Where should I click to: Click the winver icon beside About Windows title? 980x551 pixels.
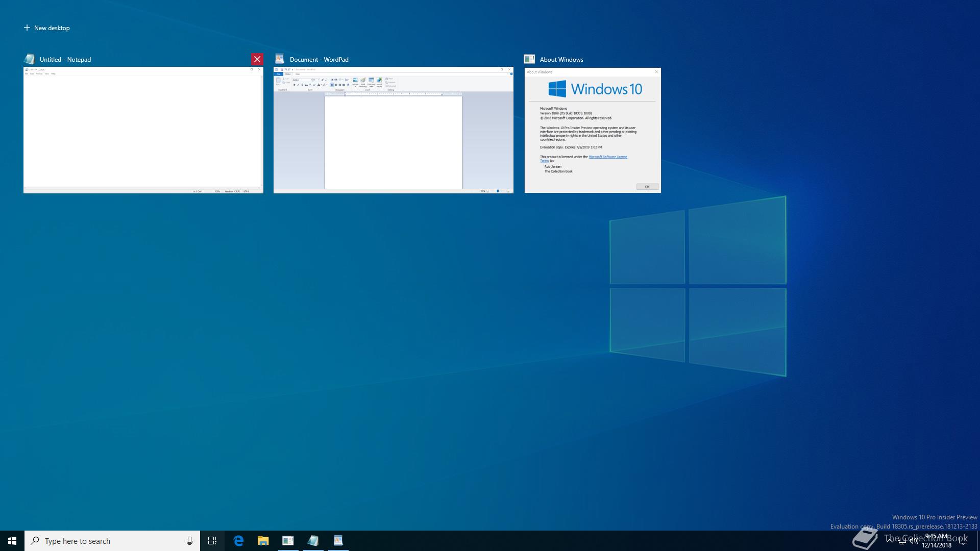pos(529,59)
